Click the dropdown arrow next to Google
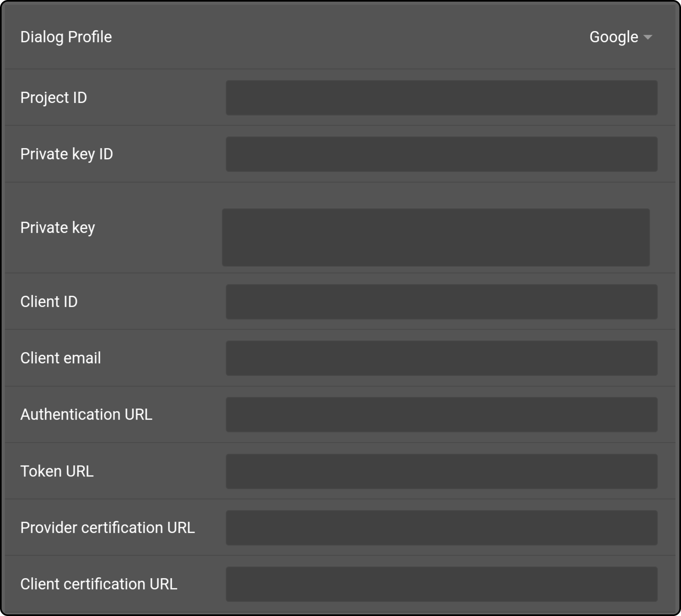 click(647, 37)
